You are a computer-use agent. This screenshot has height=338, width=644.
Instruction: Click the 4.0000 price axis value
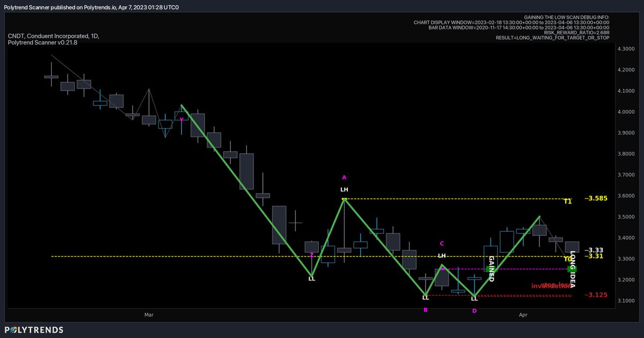[627, 112]
